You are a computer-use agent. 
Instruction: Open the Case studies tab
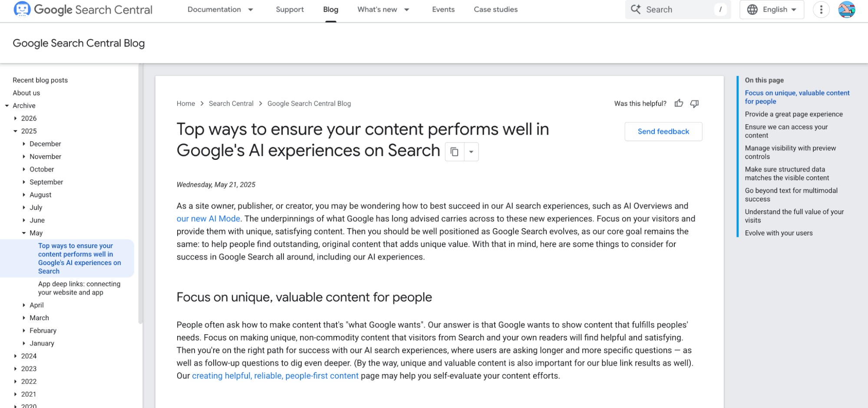click(495, 10)
